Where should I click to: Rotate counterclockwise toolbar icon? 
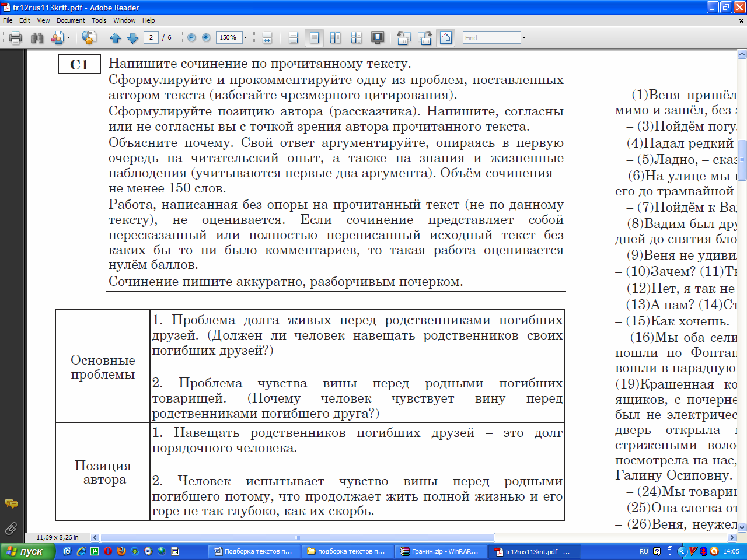point(403,38)
